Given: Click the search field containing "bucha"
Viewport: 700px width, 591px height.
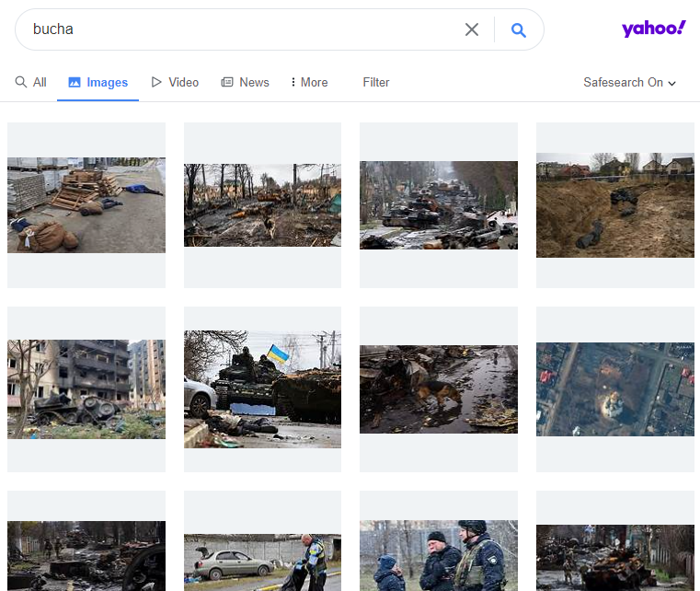Looking at the screenshot, I should click(x=239, y=29).
